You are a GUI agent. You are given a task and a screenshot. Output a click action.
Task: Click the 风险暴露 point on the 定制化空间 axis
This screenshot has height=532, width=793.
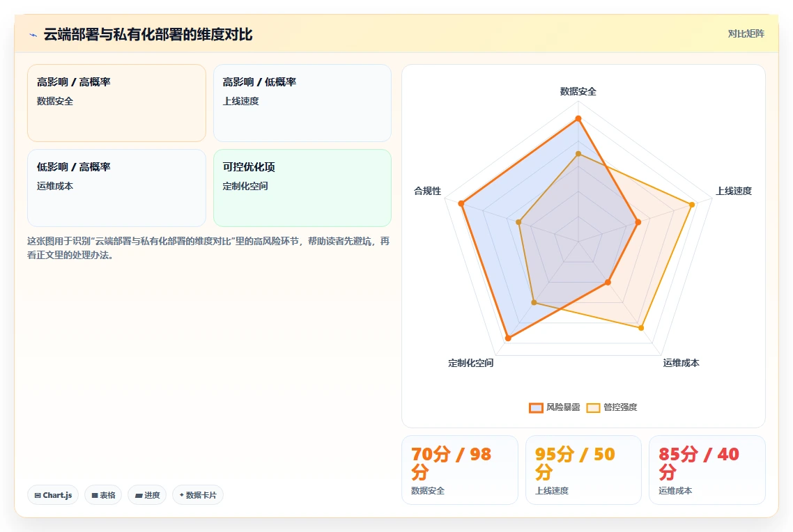pos(508,338)
